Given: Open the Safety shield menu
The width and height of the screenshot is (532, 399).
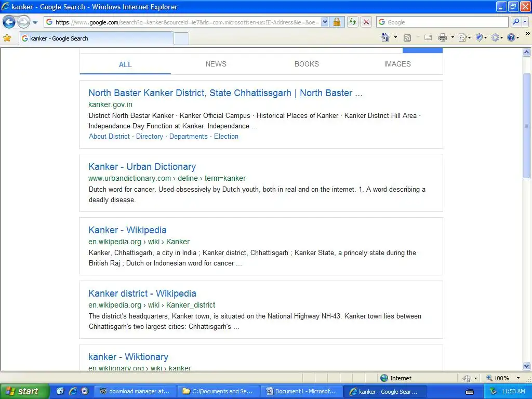Looking at the screenshot, I should (481, 37).
